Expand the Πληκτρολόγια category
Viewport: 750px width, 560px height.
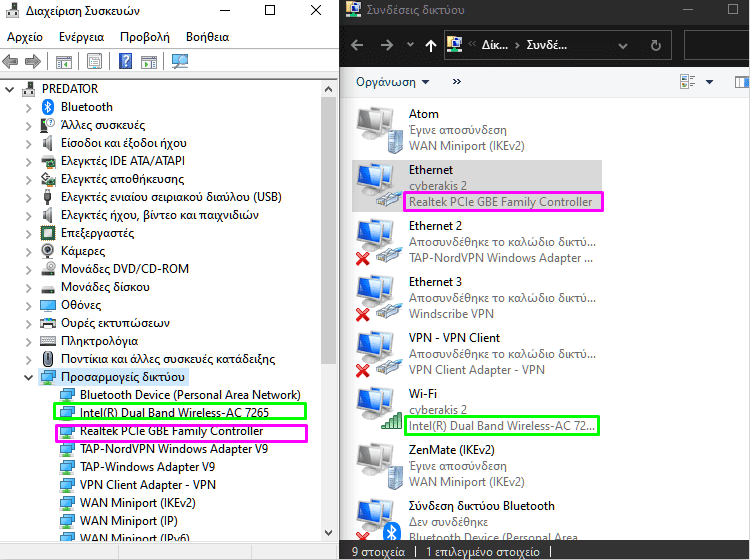(x=28, y=341)
